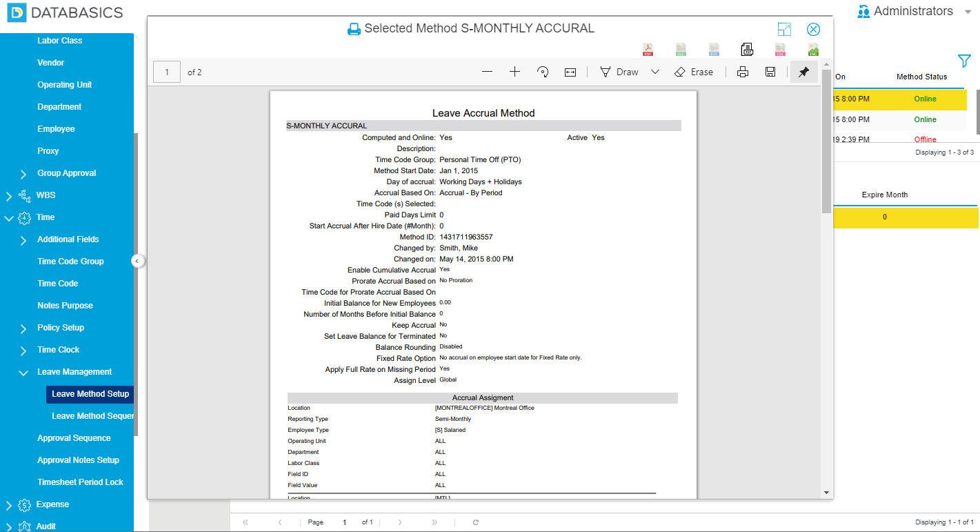
Task: Click the printer icon beside the dialog title
Action: click(x=354, y=29)
